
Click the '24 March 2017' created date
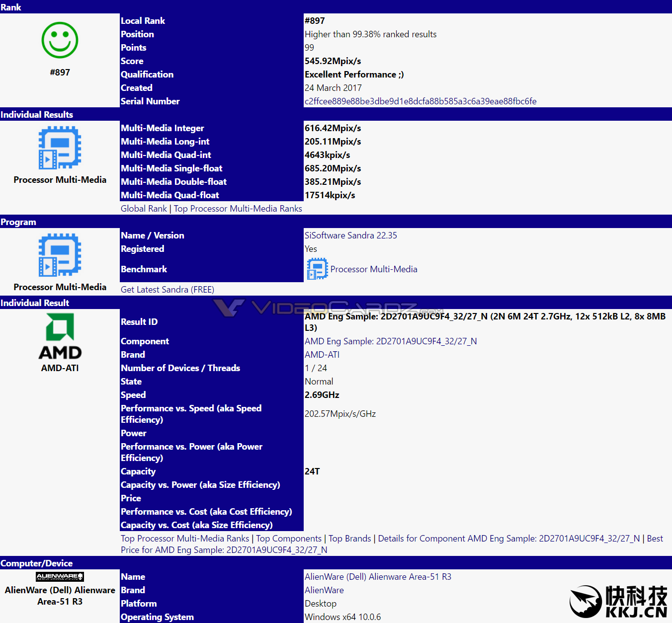(333, 88)
